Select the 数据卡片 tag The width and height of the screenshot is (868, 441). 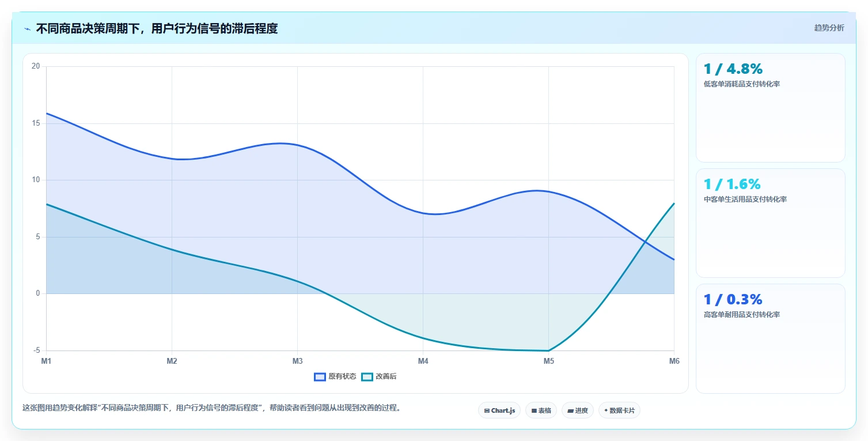(619, 410)
